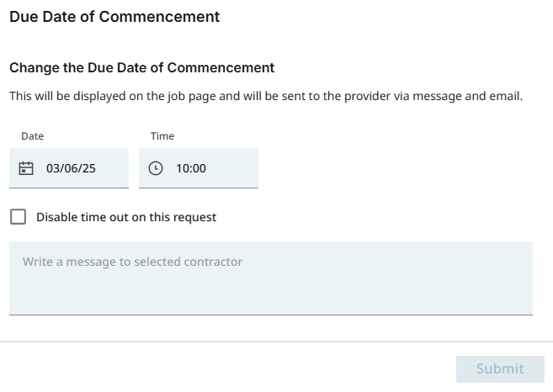This screenshot has width=553, height=392.
Task: Click the 'Time' field label
Action: pos(162,136)
